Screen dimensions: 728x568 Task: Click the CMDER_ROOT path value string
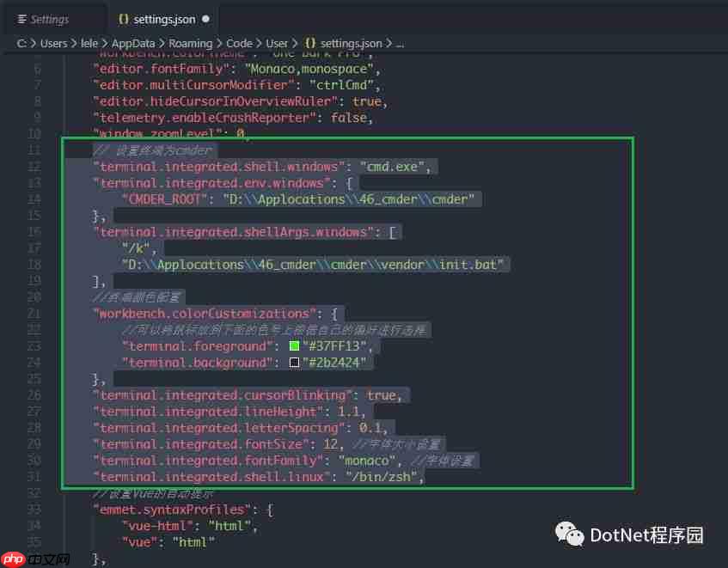tap(349, 199)
